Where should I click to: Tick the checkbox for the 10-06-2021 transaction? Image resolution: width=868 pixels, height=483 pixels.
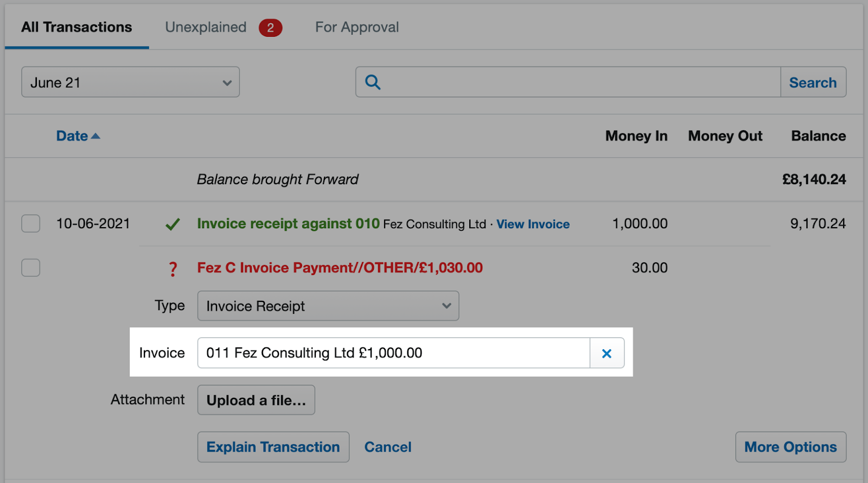[30, 223]
